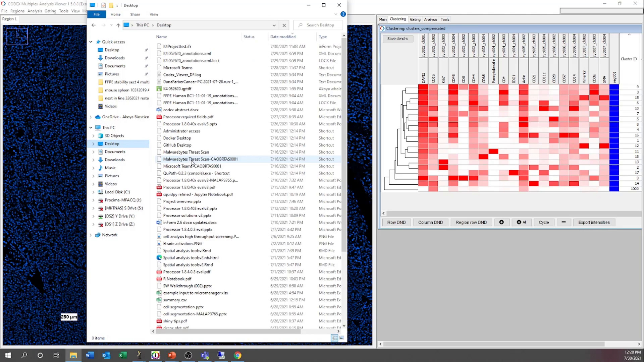Select the Downloads folder under Quick access
This screenshot has height=362, width=644.
coord(115,58)
